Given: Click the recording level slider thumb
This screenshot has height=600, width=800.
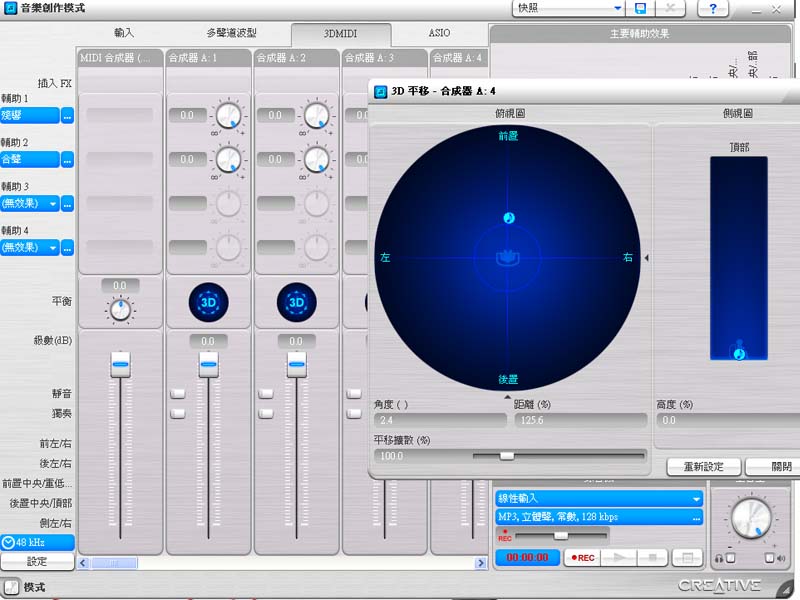Looking at the screenshot, I should tap(561, 535).
